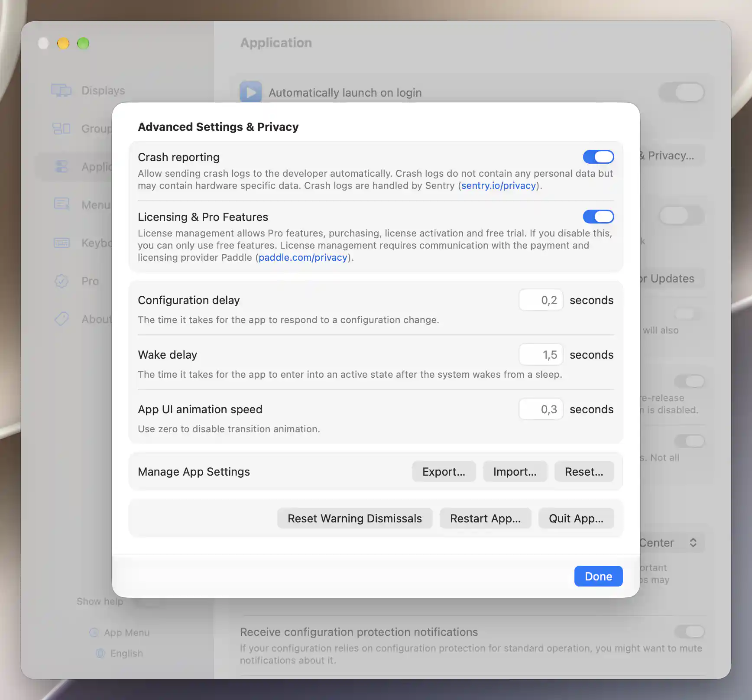Click the green zoom window button

83,43
